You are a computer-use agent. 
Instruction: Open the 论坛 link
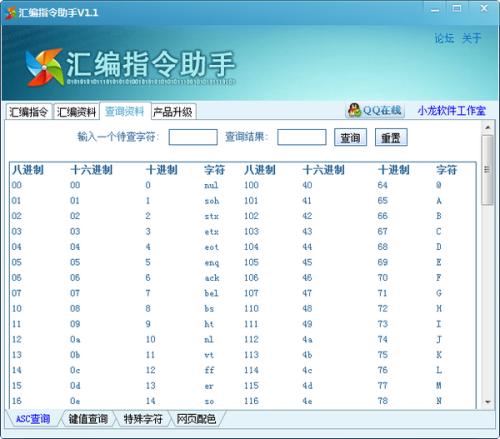(x=444, y=38)
